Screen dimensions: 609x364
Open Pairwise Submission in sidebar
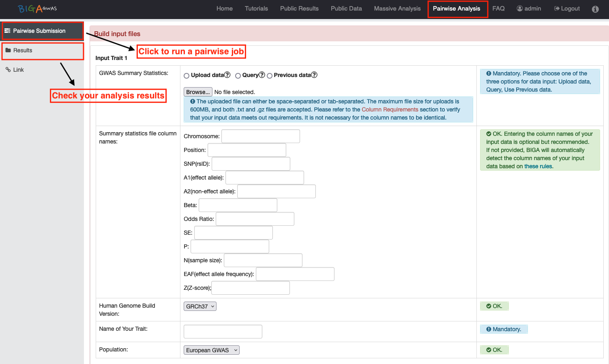(x=39, y=31)
